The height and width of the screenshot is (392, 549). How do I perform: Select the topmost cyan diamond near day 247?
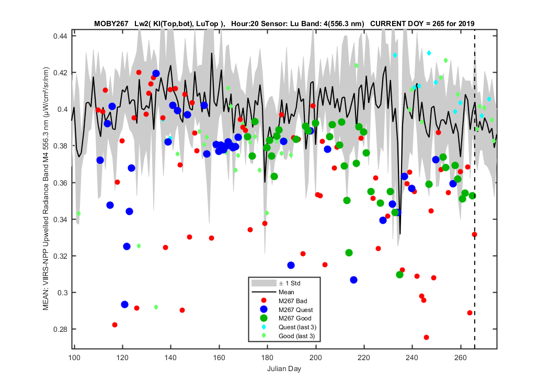tap(429, 53)
